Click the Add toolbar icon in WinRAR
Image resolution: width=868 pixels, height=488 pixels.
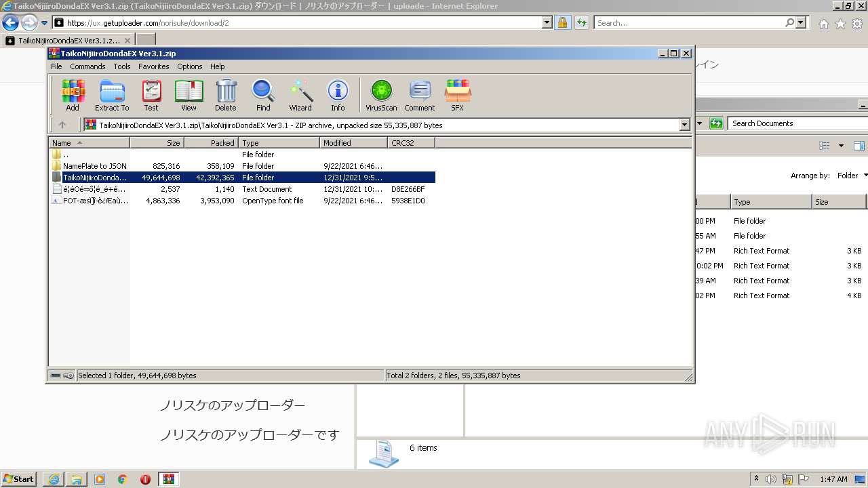pyautogui.click(x=73, y=96)
